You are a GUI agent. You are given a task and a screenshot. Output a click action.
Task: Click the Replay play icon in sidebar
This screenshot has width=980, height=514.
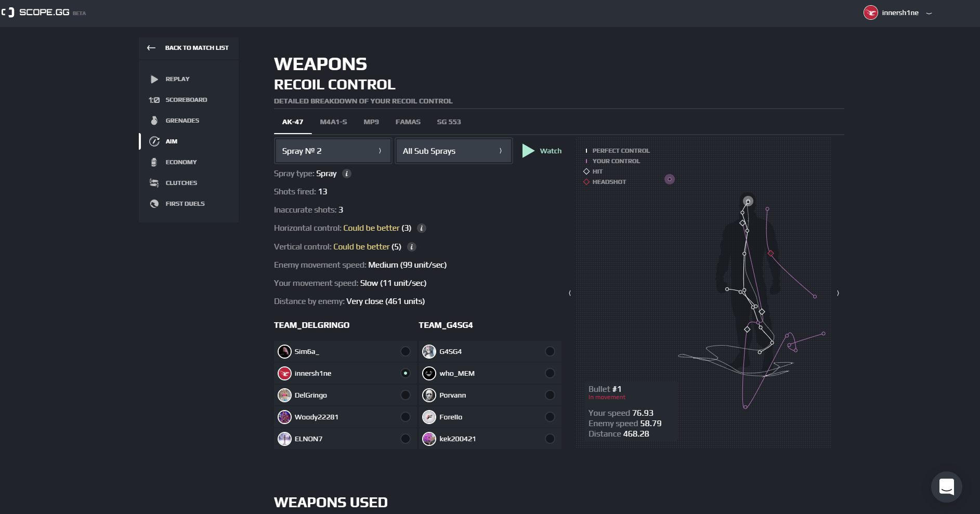(x=154, y=79)
